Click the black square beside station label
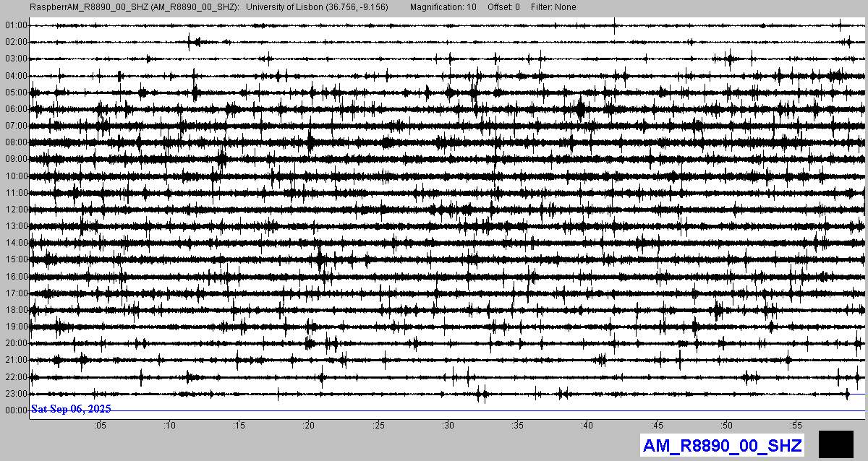This screenshot has width=868, height=461. pos(835,444)
